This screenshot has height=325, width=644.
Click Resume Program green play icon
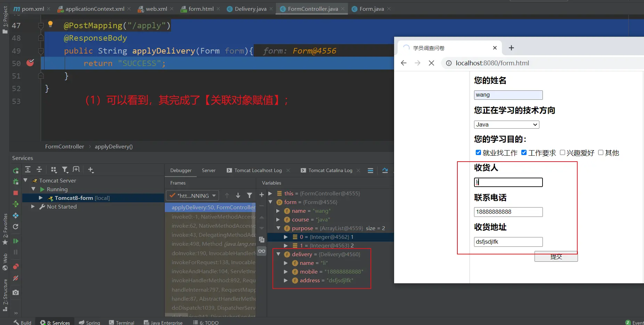[16, 241]
